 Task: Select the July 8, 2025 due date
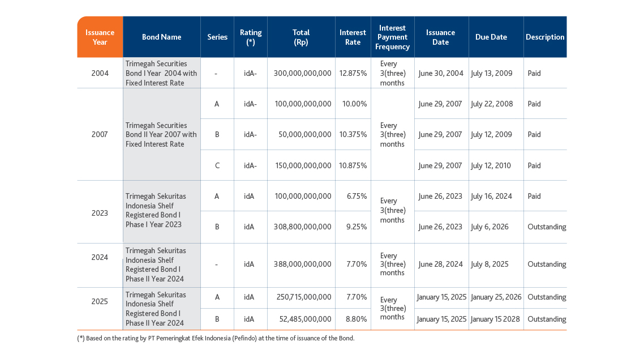click(490, 264)
